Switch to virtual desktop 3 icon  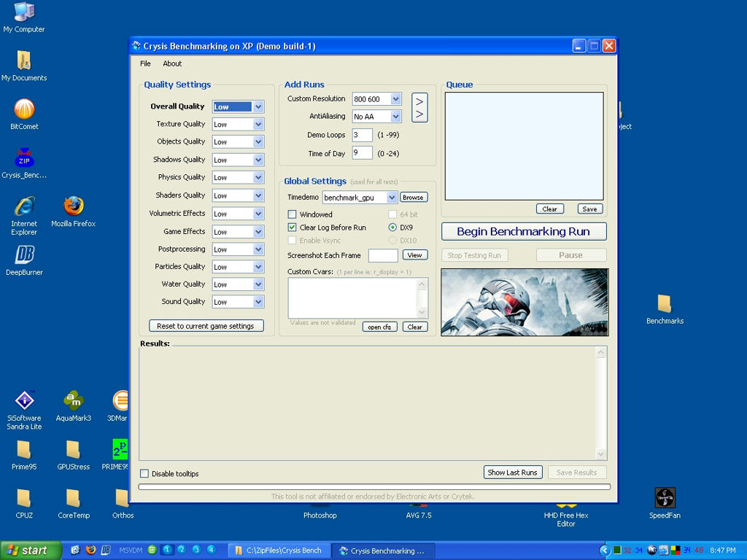[196, 550]
